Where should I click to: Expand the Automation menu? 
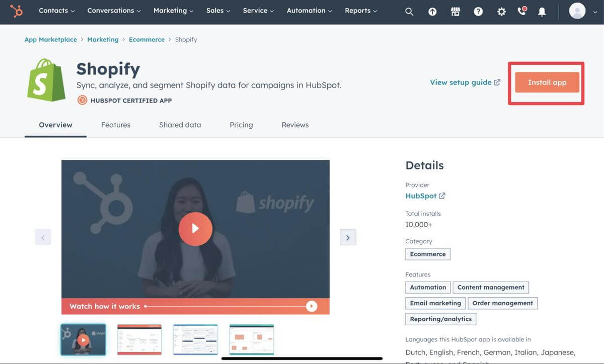310,11
